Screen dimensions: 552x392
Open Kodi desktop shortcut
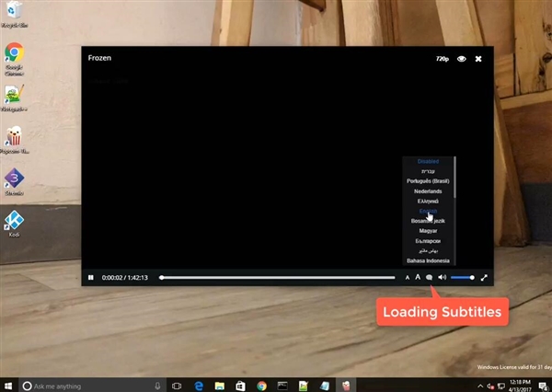click(x=14, y=221)
